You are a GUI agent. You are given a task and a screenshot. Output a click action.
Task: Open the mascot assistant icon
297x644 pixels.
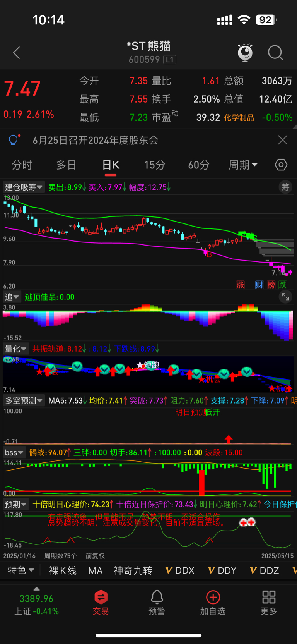(245, 53)
